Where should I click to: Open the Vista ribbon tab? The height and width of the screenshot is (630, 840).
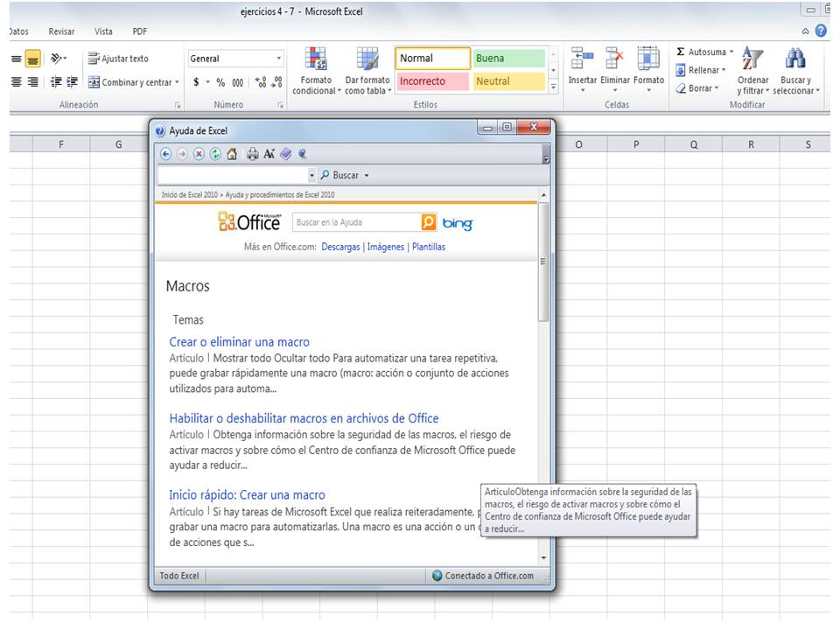tap(102, 31)
